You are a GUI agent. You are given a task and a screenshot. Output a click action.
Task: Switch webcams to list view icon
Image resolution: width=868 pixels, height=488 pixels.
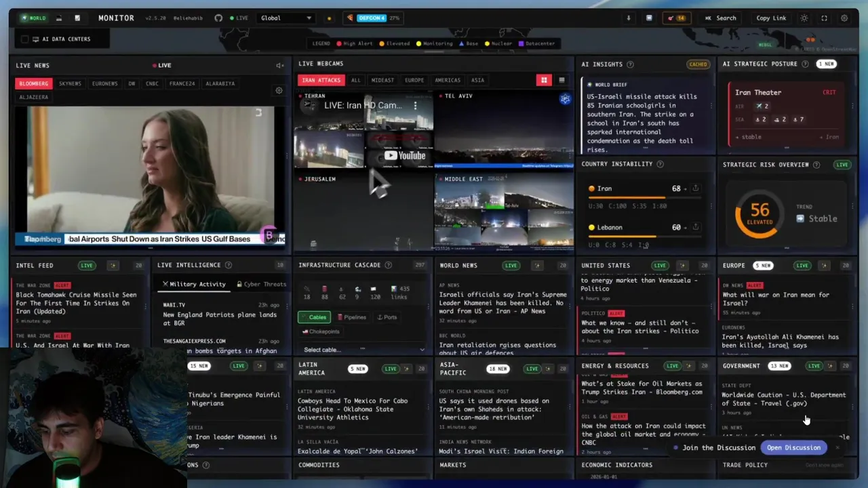(x=561, y=80)
